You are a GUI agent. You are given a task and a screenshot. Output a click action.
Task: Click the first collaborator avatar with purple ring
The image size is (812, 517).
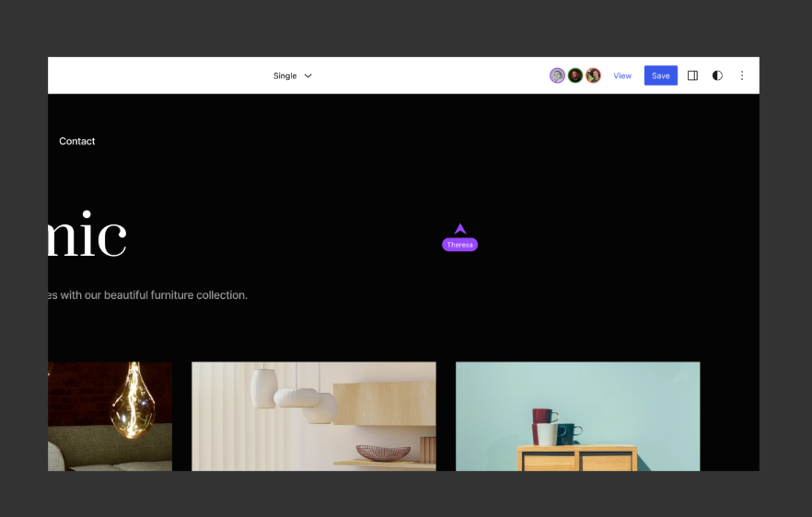[x=557, y=75]
